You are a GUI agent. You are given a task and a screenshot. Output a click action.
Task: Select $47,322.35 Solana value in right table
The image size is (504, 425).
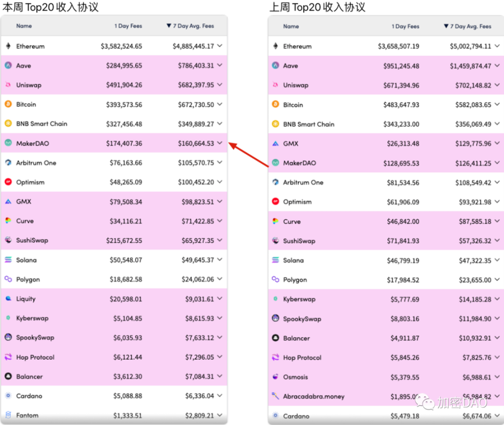click(x=475, y=261)
